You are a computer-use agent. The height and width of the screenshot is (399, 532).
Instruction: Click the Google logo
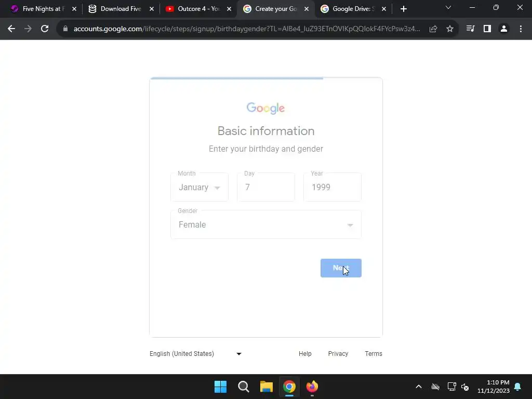coord(265,108)
